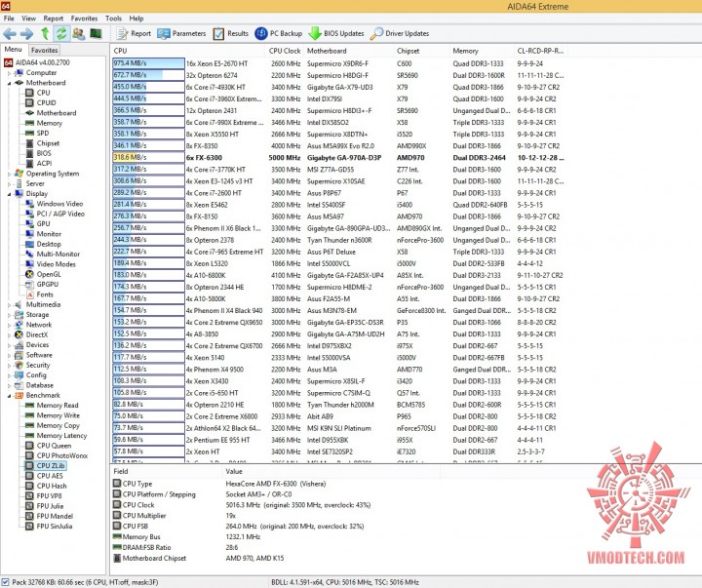Expand the Network tree node
Screen dimensions: 702x588
click(9, 325)
